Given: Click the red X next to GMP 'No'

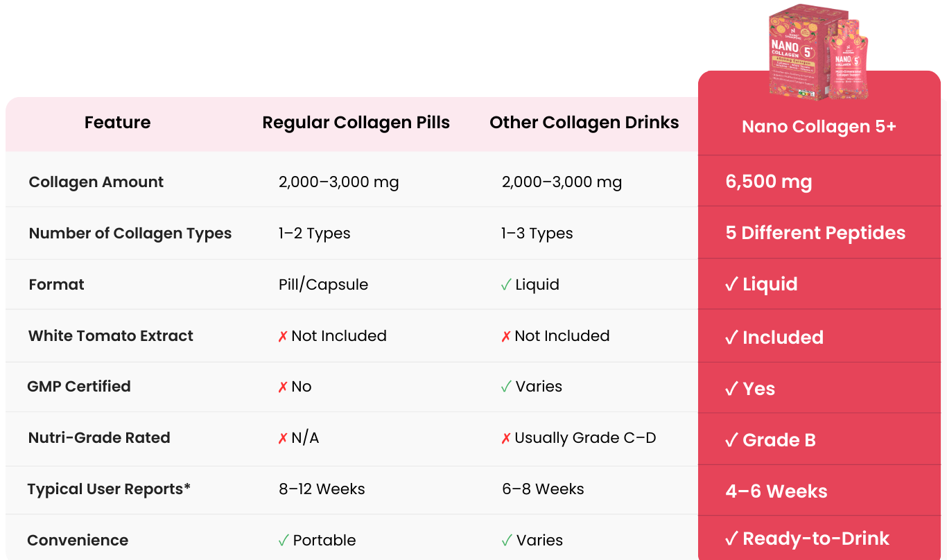Looking at the screenshot, I should point(283,387).
